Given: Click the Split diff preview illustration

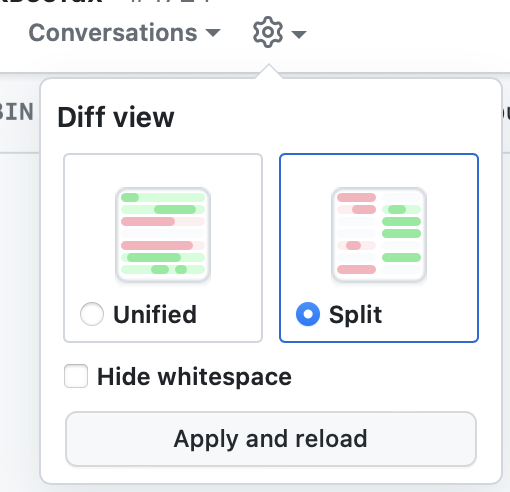Looking at the screenshot, I should click(x=379, y=235).
